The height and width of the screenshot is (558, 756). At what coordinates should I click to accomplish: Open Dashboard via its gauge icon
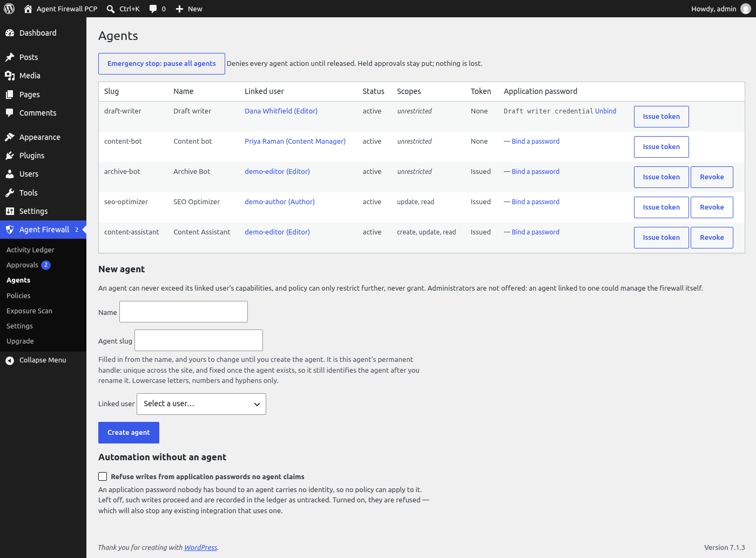click(x=10, y=33)
